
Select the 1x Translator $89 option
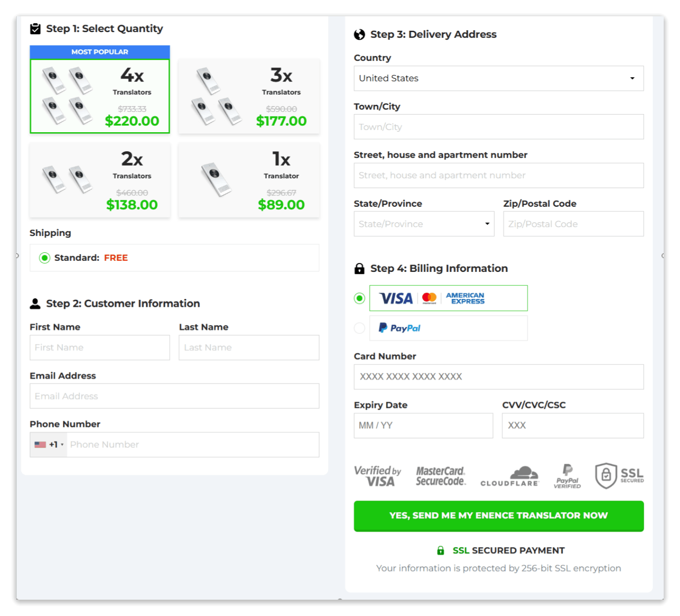249,180
